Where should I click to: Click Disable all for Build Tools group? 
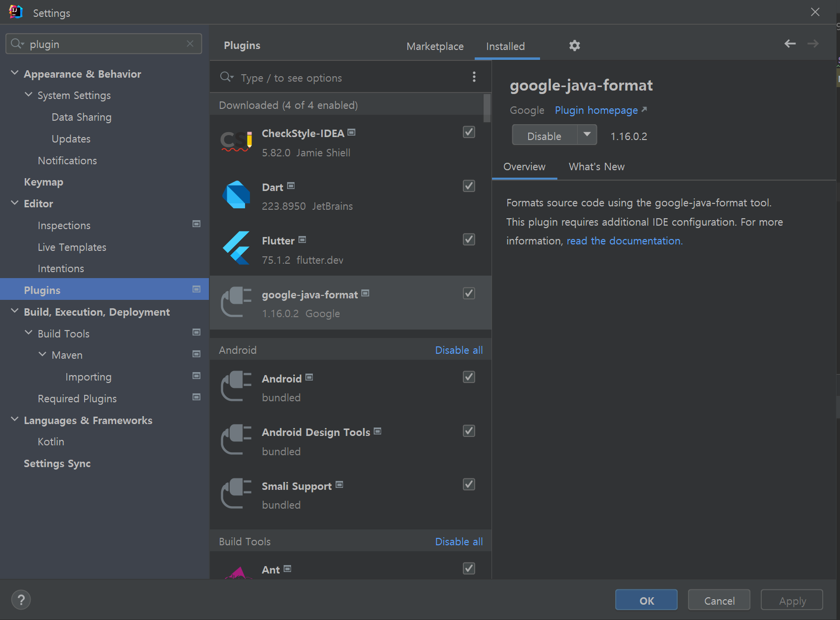(x=459, y=542)
